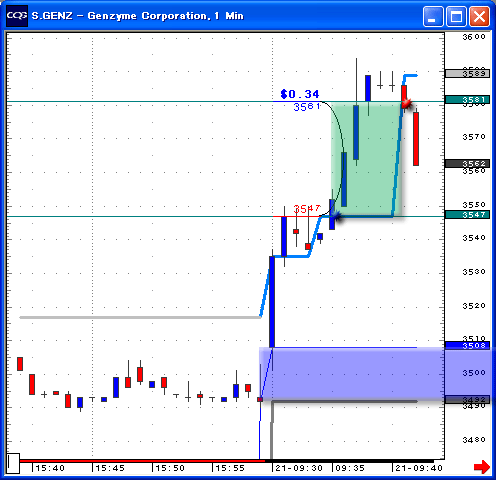This screenshot has height=480, width=496.
Task: Click the 3500 price scale label
Action: pos(474,373)
